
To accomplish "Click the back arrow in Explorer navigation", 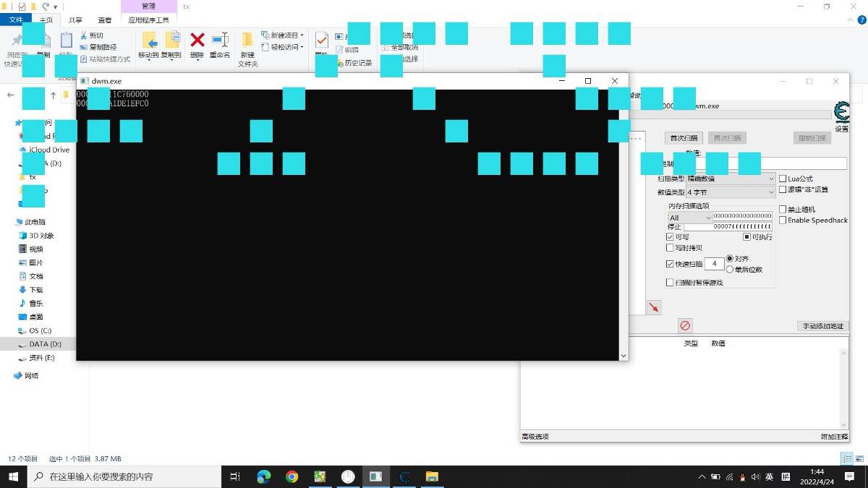I will point(11,95).
